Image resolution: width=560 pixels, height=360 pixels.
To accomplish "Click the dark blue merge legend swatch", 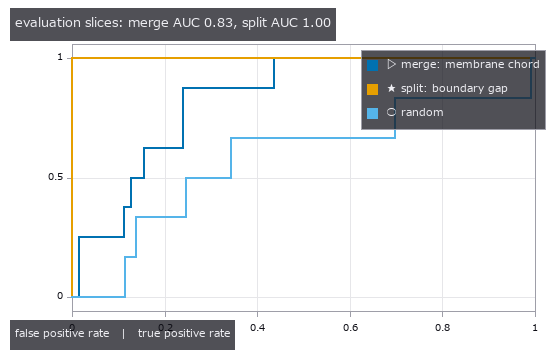I will [372, 65].
